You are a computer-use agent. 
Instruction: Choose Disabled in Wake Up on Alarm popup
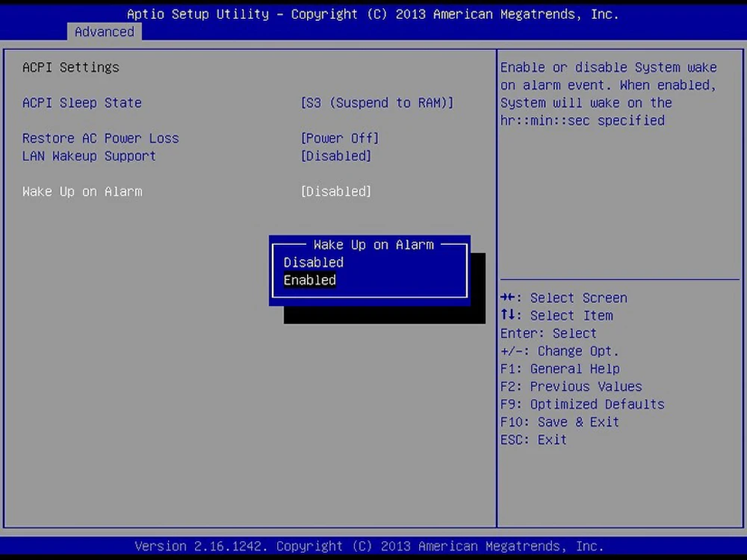314,262
